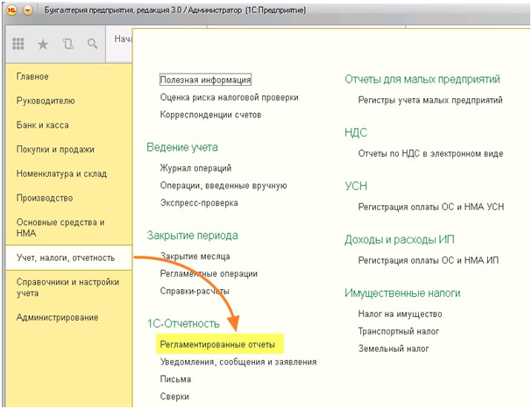
Task: Open Основные средства и НМА section
Action: (60, 228)
